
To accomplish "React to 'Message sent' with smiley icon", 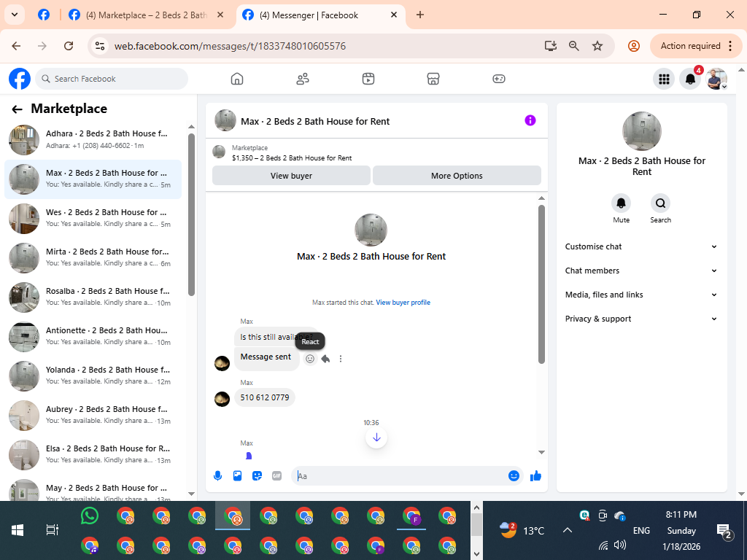I will (310, 359).
